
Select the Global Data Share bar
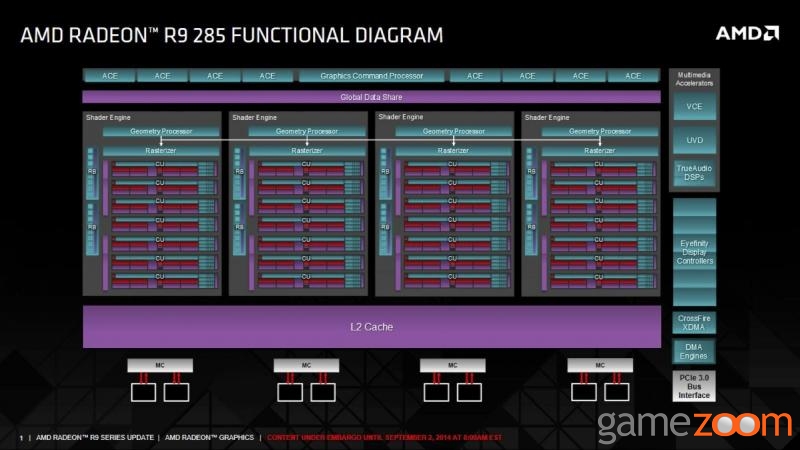371,97
